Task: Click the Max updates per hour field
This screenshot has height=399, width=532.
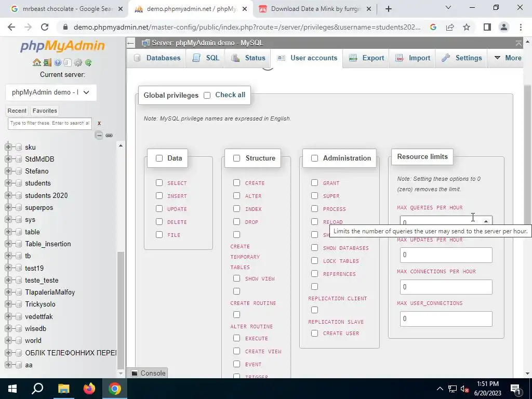Action: tap(446, 255)
